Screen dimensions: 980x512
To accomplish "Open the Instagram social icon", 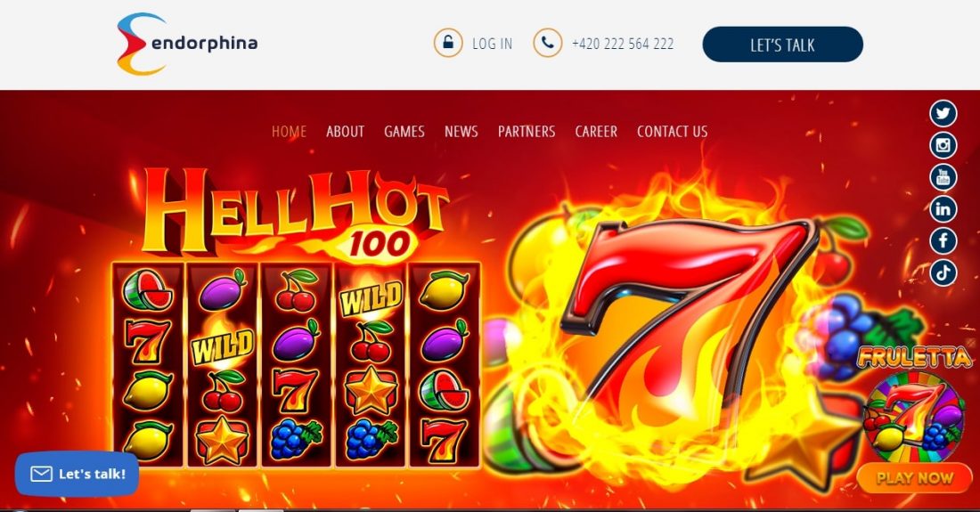I will [943, 145].
